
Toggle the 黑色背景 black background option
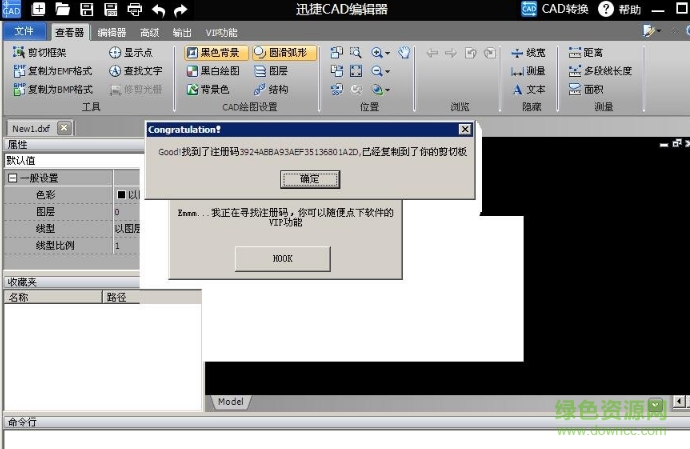(212, 52)
